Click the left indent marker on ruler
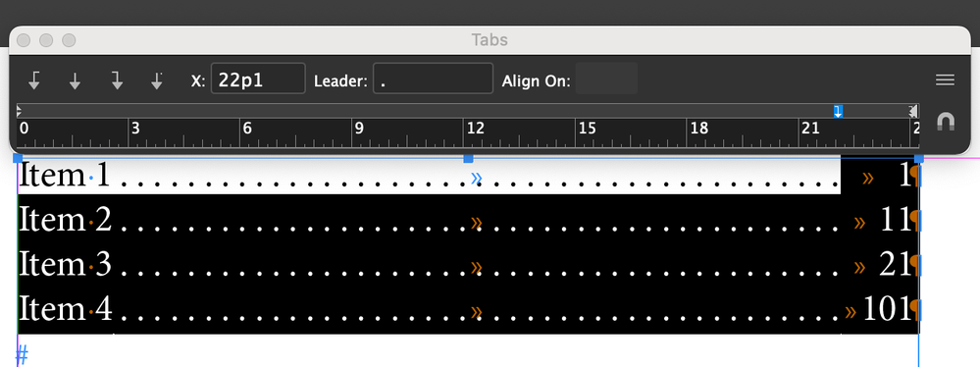This screenshot has height=367, width=980. (19, 111)
